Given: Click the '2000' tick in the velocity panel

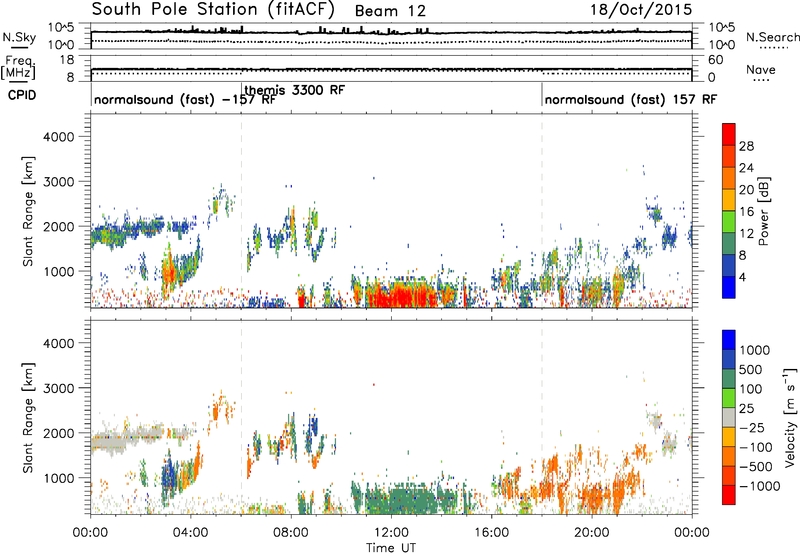Looking at the screenshot, I should [x=58, y=434].
